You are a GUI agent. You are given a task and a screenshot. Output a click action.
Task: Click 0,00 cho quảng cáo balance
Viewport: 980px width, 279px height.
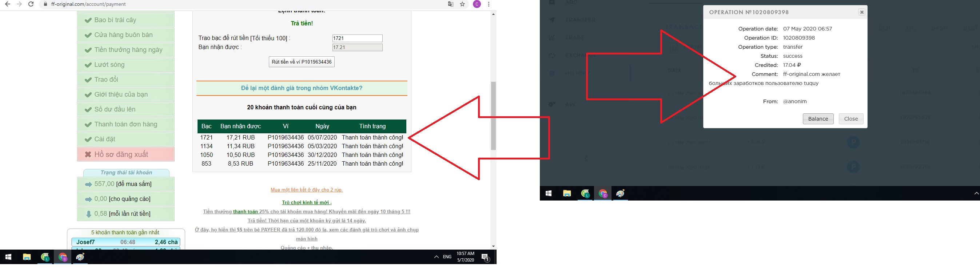[x=126, y=199]
